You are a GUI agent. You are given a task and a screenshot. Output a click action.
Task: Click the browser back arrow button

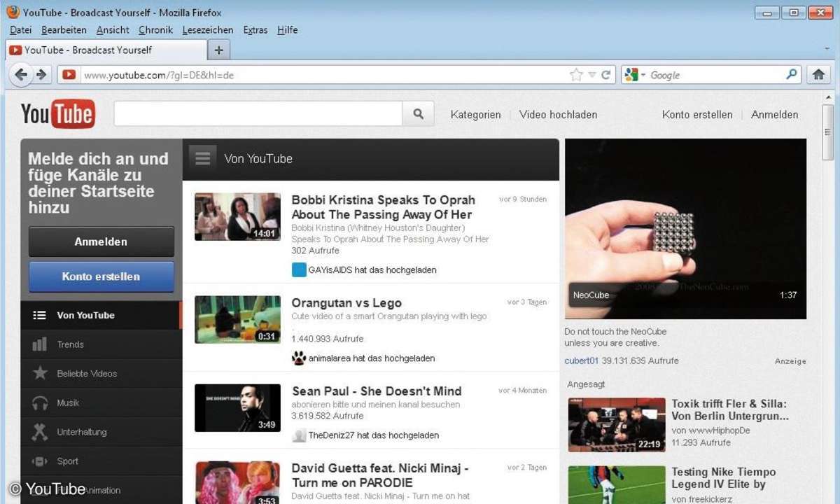coord(22,74)
